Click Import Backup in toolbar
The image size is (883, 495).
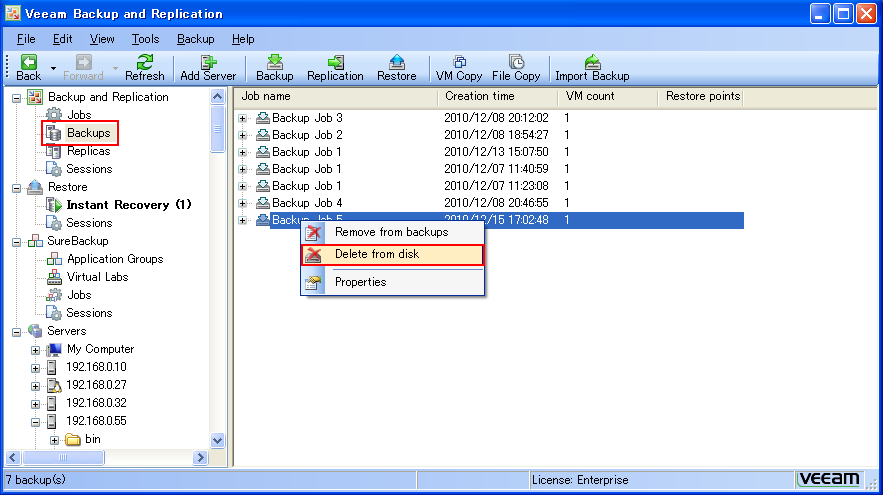[x=592, y=68]
